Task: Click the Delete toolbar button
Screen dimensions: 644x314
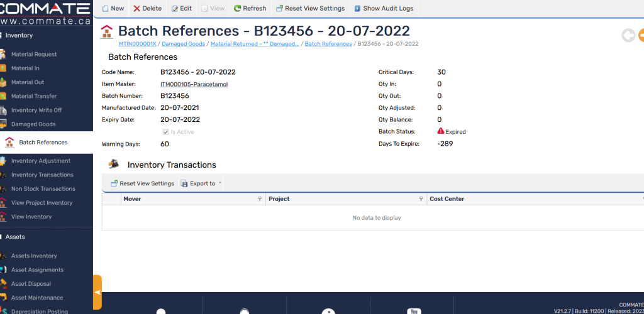Action: [147, 8]
